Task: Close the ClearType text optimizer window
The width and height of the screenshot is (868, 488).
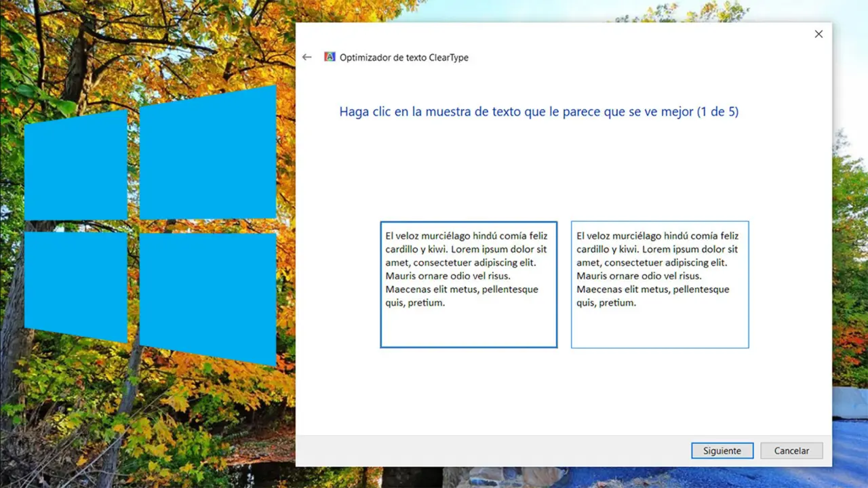Action: tap(818, 34)
